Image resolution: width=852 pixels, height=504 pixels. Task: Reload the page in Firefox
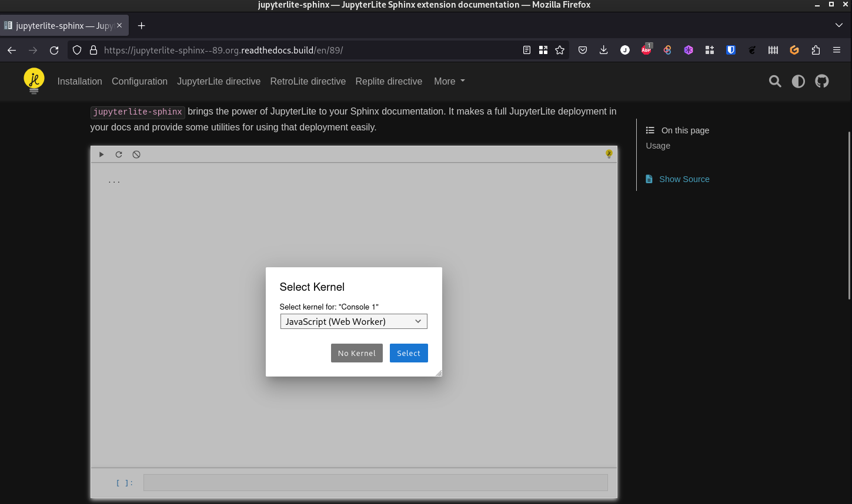pyautogui.click(x=54, y=51)
